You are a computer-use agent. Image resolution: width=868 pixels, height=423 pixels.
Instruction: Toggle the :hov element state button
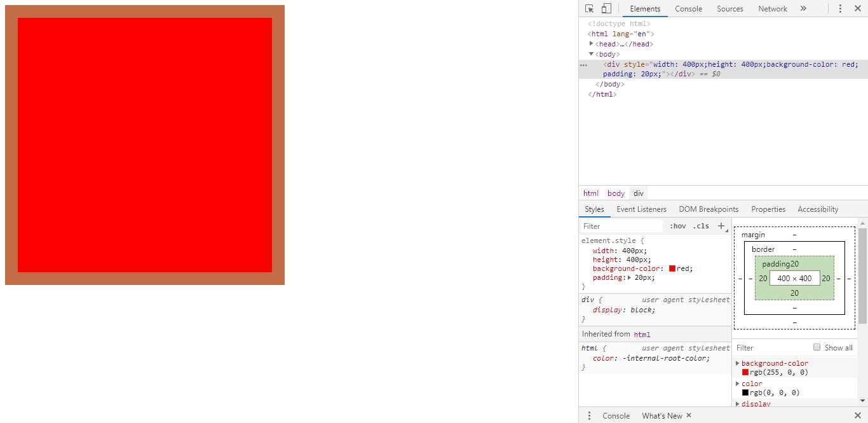click(678, 226)
